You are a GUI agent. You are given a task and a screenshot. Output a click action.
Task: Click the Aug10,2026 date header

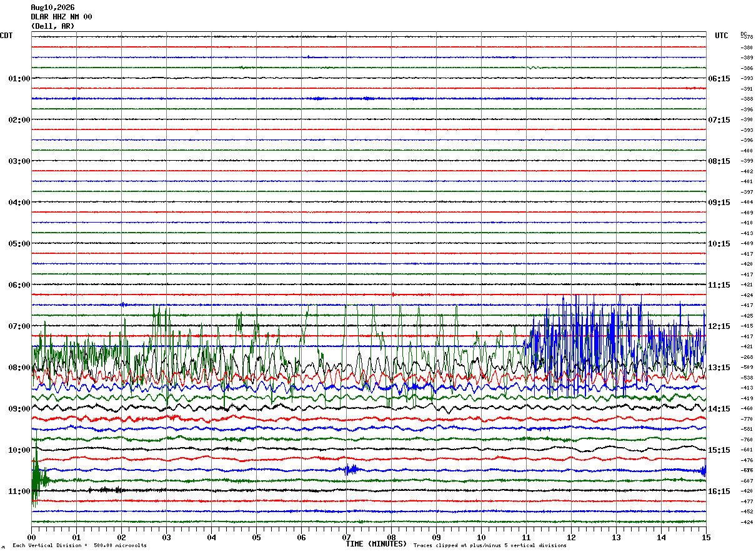pyautogui.click(x=52, y=8)
